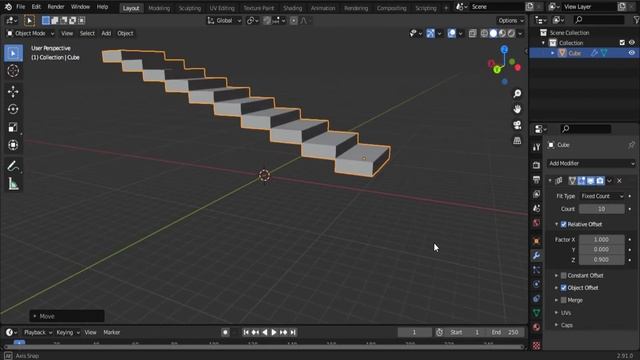Image resolution: width=640 pixels, height=360 pixels.
Task: Toggle camera view icon
Action: click(517, 125)
